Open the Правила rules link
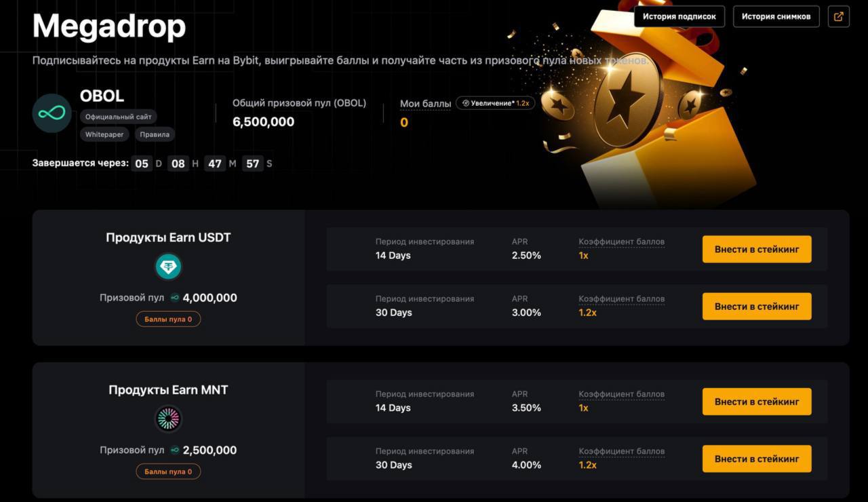This screenshot has width=868, height=502. (x=155, y=134)
